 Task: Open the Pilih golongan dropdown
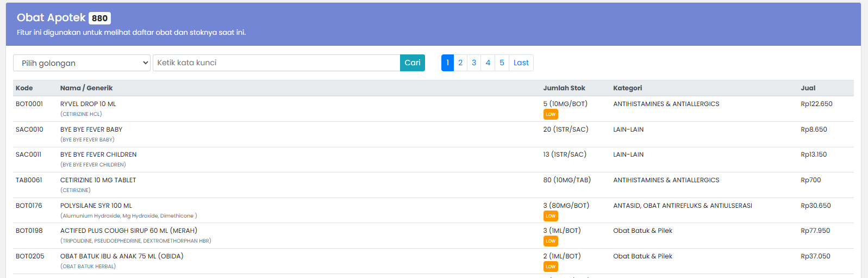coord(82,63)
